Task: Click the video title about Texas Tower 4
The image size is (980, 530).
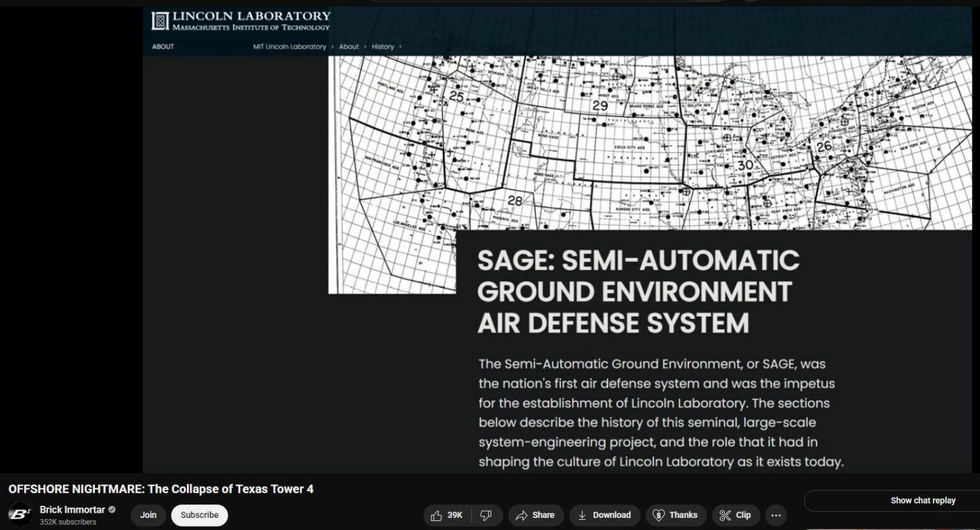Action: (x=160, y=489)
